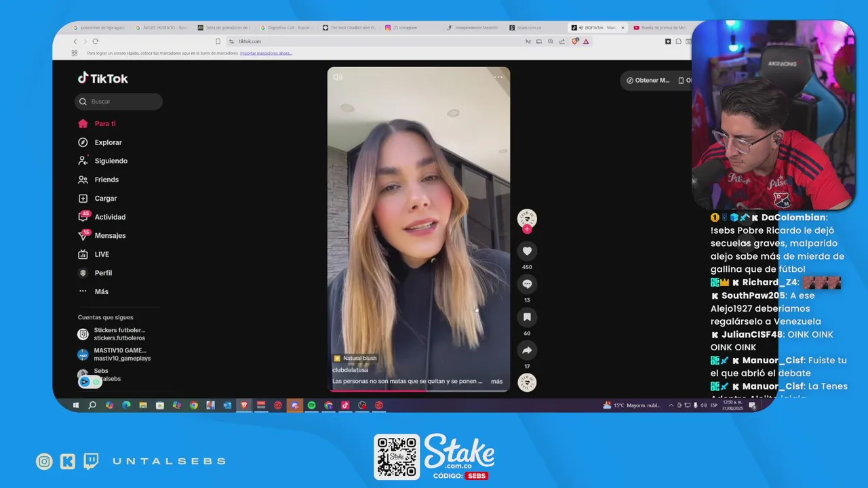Open the LIVE section

[94, 254]
